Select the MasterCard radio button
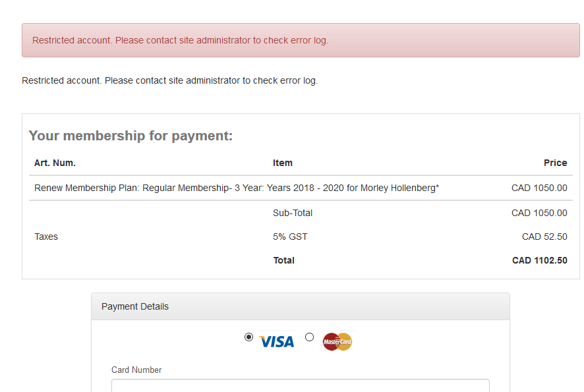 click(309, 337)
